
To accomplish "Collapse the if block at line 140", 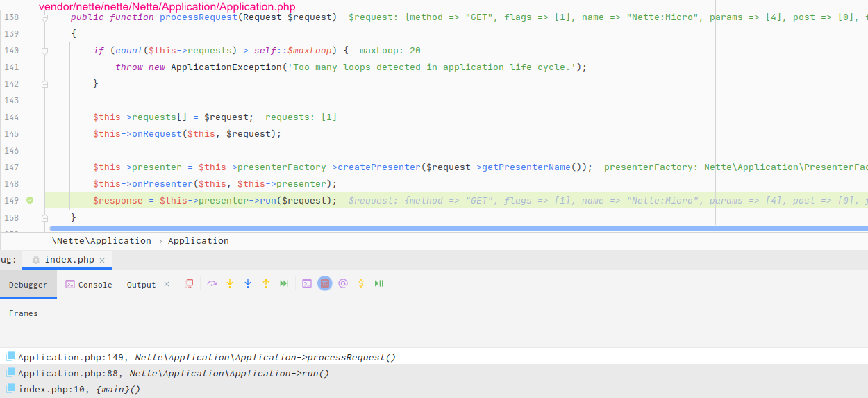I will 45,50.
